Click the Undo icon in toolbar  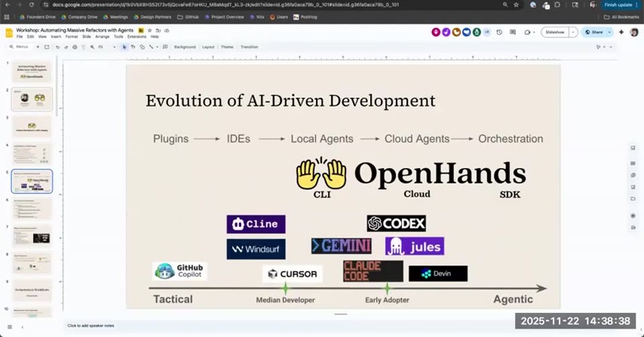click(x=58, y=47)
